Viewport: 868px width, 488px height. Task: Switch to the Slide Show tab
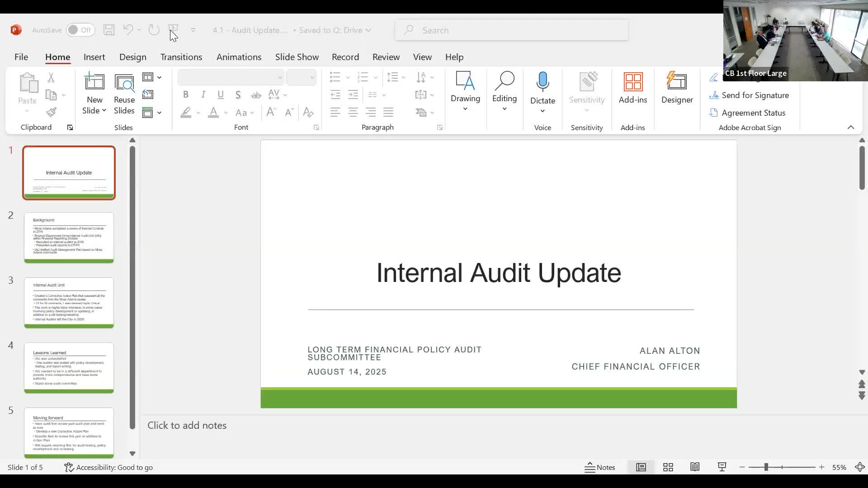[x=297, y=57]
